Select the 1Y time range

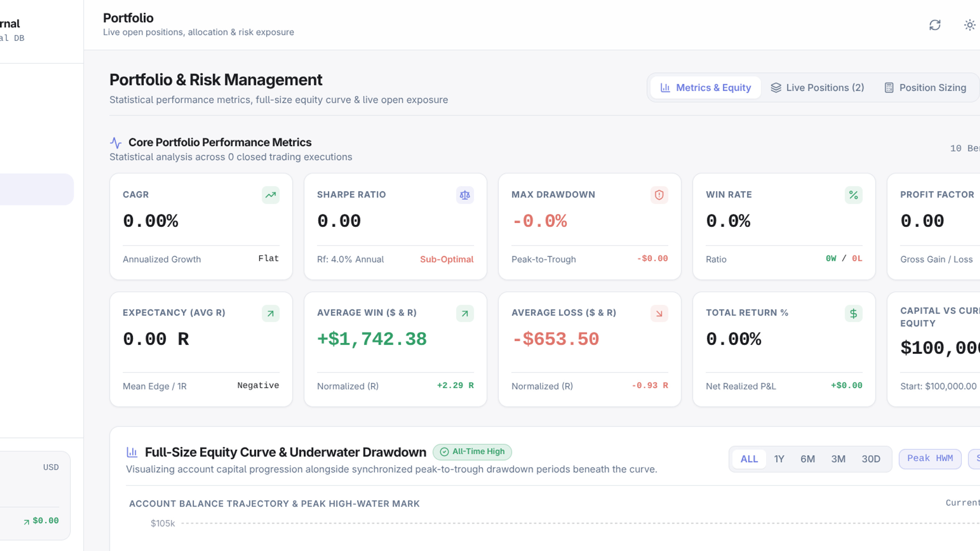click(779, 459)
